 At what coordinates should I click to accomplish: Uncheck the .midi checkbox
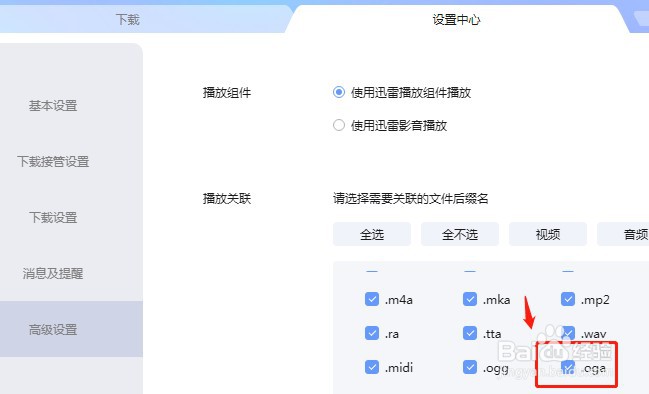(372, 367)
